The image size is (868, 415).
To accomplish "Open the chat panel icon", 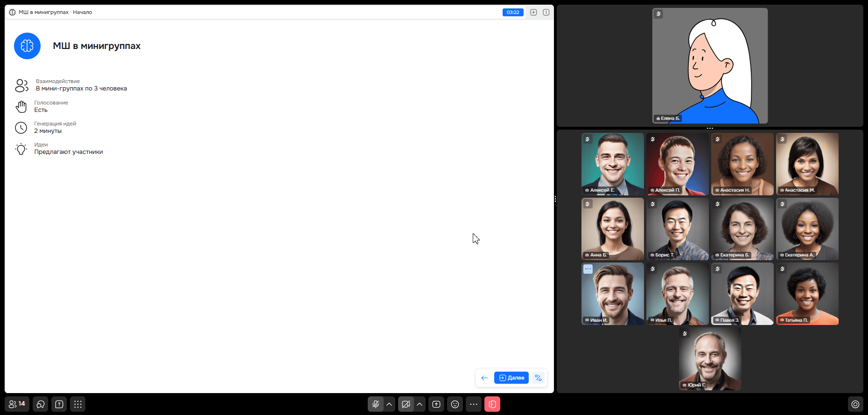I will point(41,404).
